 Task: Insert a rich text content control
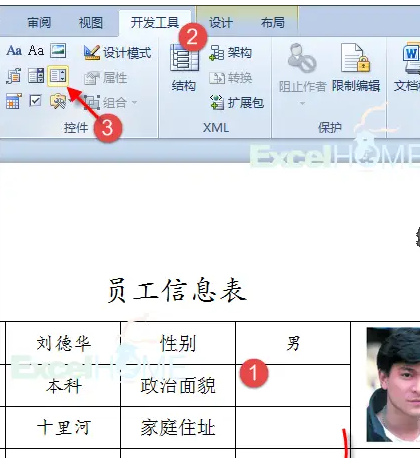[14, 51]
